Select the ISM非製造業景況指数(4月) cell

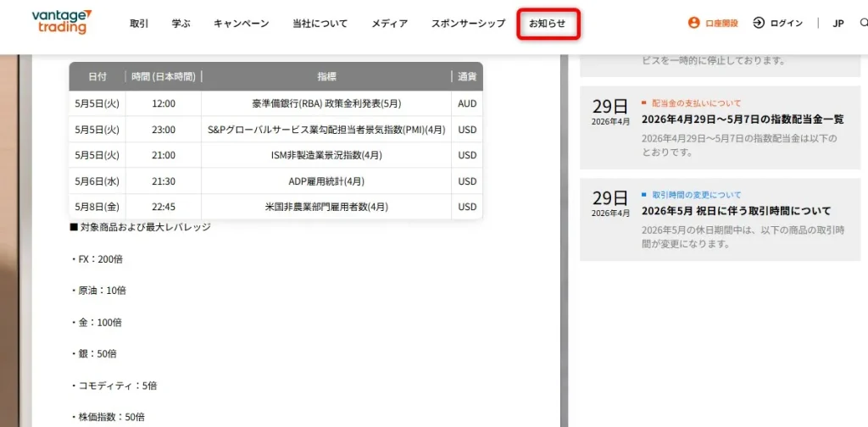click(x=326, y=155)
